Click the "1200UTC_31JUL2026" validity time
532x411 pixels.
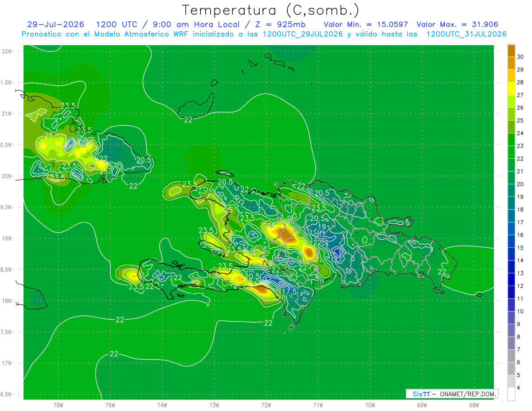[x=466, y=34]
